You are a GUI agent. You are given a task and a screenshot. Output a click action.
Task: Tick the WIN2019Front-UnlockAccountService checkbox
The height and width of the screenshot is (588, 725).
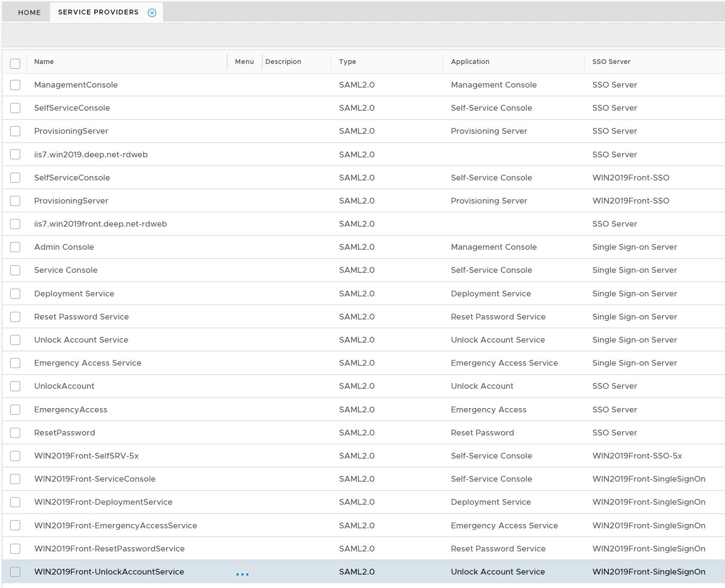pyautogui.click(x=15, y=572)
